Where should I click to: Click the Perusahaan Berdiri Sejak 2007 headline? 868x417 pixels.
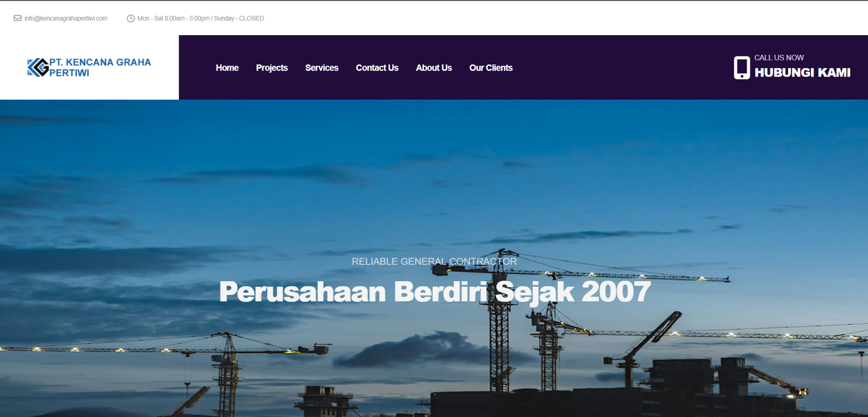pyautogui.click(x=435, y=292)
